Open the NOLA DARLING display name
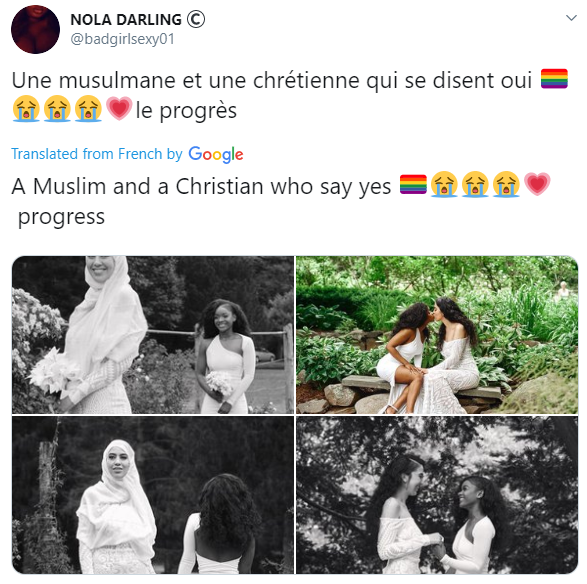The height and width of the screenshot is (584, 587). click(126, 19)
